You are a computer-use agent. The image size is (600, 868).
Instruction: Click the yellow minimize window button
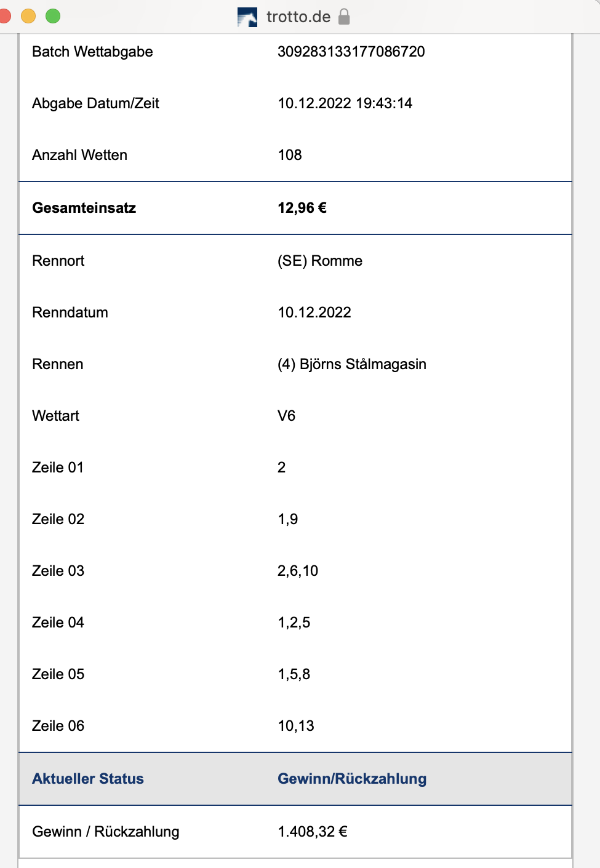coord(28,16)
